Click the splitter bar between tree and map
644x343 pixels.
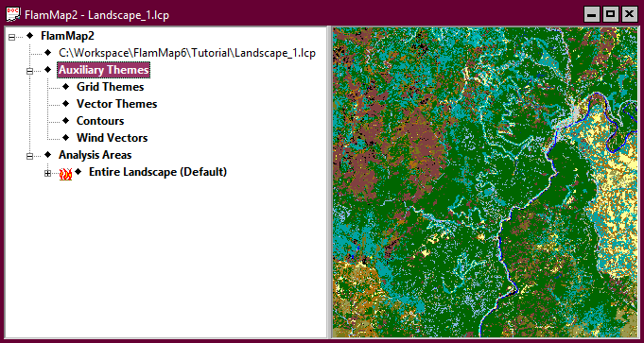(329, 182)
